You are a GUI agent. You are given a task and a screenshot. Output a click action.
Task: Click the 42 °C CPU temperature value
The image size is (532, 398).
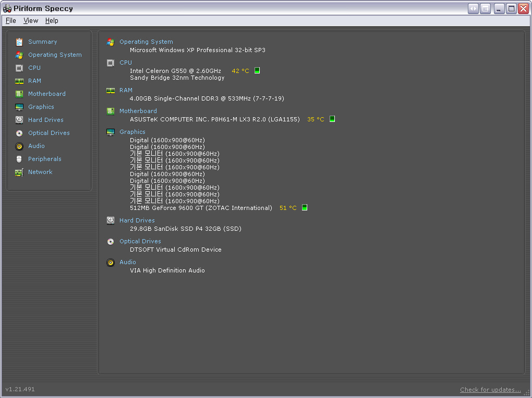point(240,71)
